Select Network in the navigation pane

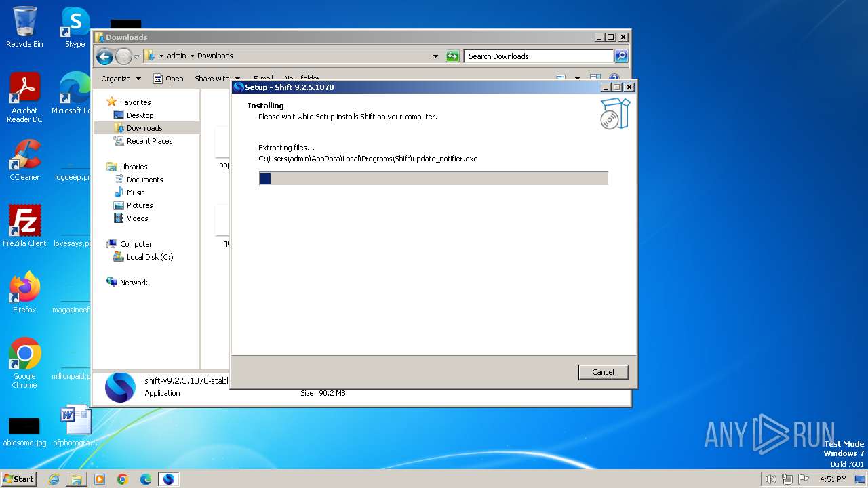[x=134, y=283]
